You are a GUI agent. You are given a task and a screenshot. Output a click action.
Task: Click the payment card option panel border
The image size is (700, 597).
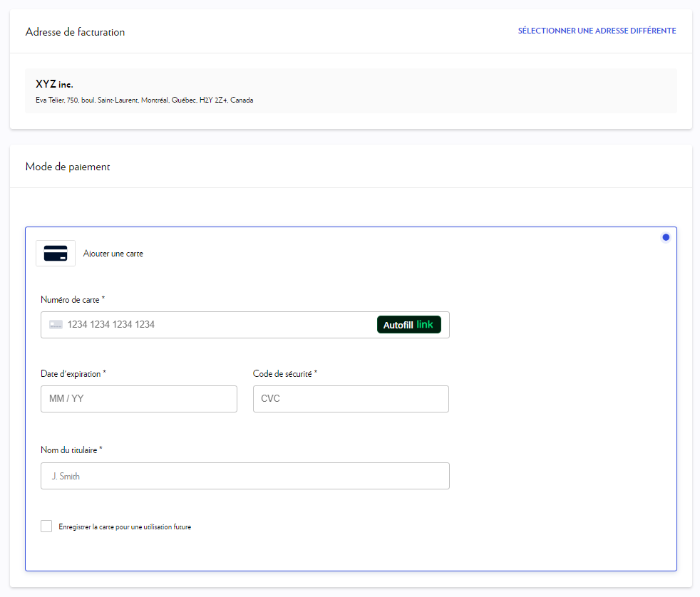coord(351,227)
